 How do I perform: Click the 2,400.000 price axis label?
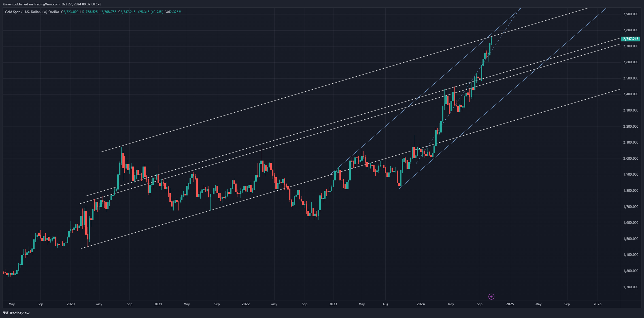point(630,94)
